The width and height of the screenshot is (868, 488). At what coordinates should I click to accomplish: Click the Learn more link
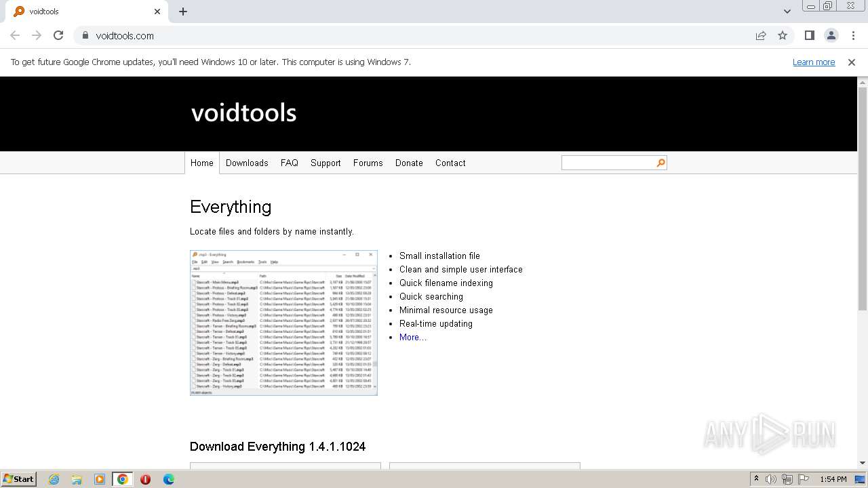814,62
